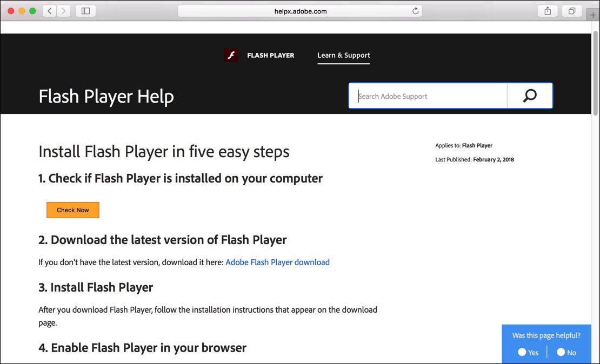600x364 pixels.
Task: Reload the page with the refresh icon
Action: tap(415, 11)
